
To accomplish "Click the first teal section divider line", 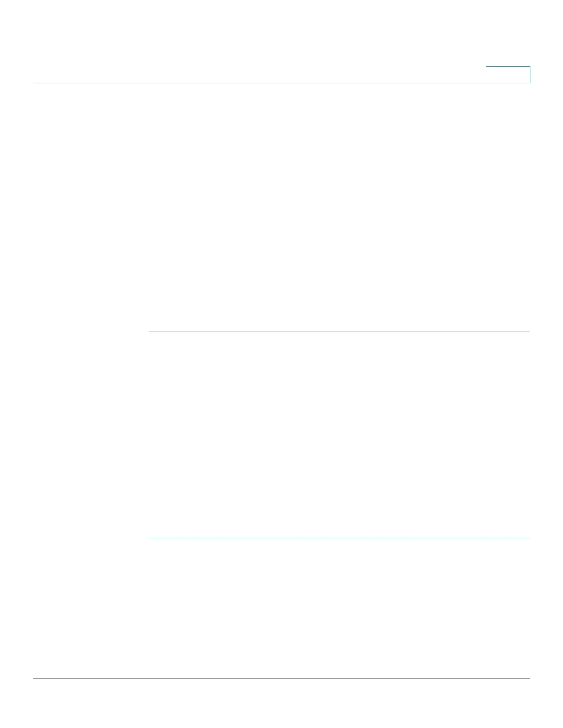I will pyautogui.click(x=339, y=331).
